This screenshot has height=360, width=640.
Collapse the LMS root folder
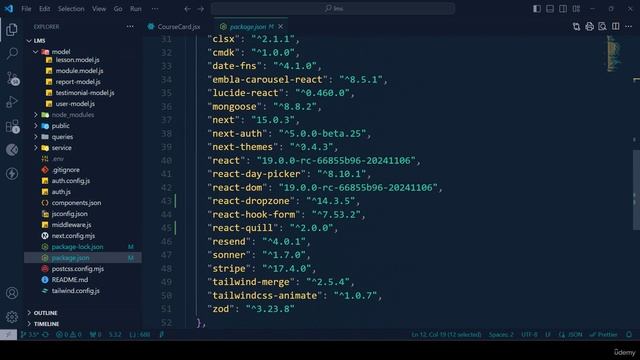(29, 41)
